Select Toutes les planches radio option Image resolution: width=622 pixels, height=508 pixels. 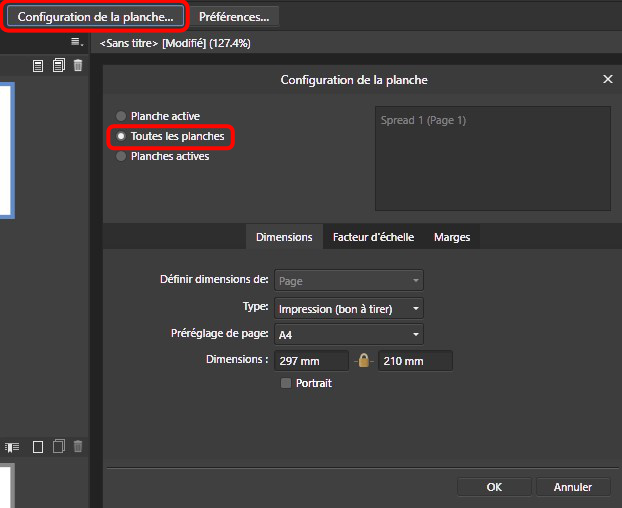click(170, 136)
